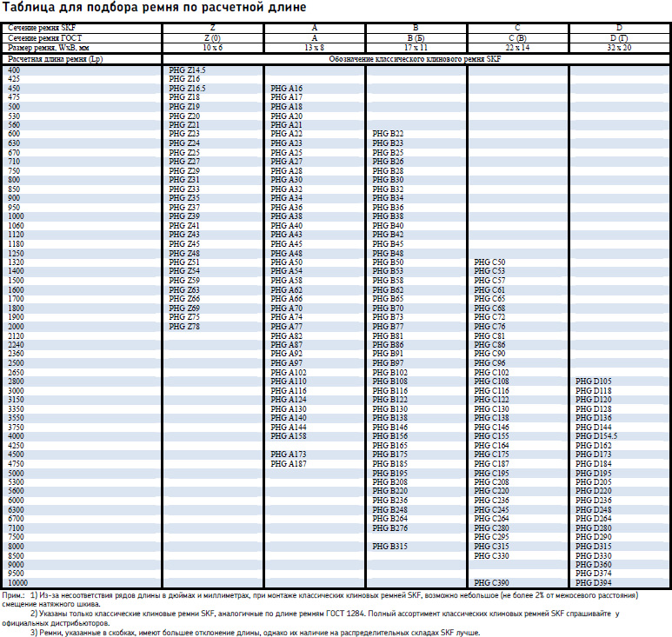This screenshot has height=637, width=672.
Task: Pick the 'PHG C390' cell
Action: (x=491, y=583)
